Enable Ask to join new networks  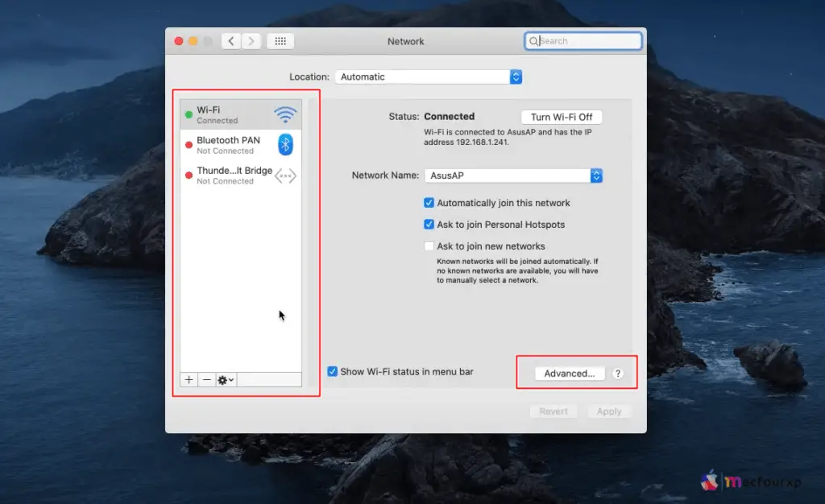[x=429, y=246]
